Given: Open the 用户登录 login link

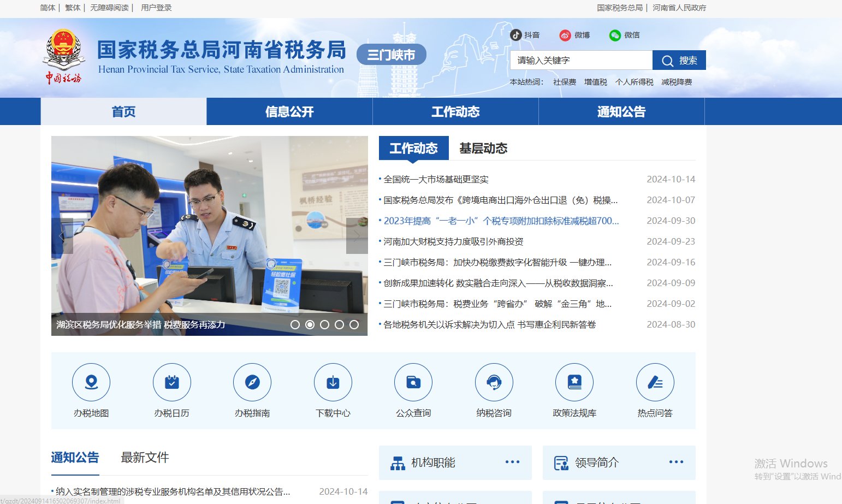Looking at the screenshot, I should (156, 8).
